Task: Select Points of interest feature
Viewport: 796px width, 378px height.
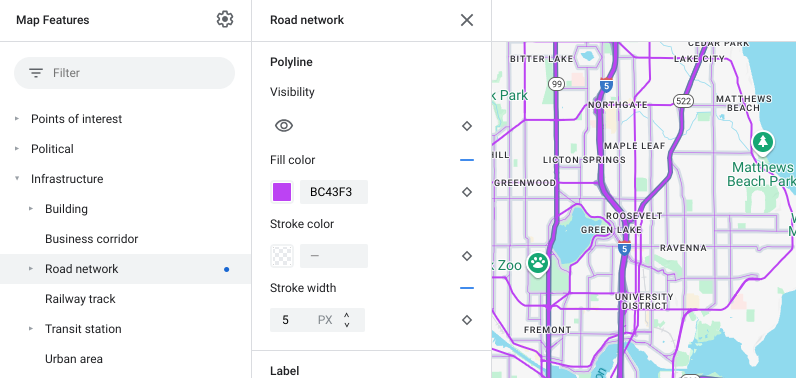Action: (76, 119)
